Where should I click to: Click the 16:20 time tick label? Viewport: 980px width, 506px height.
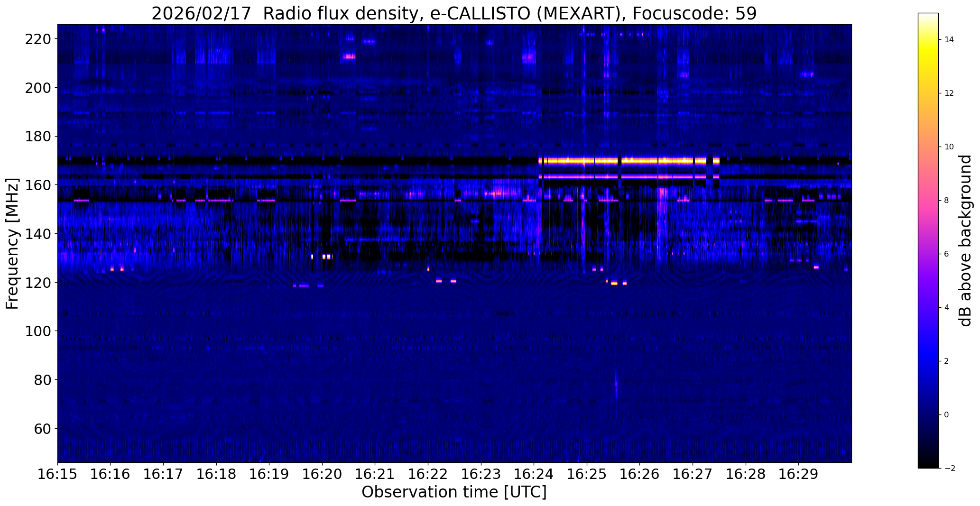[322, 474]
